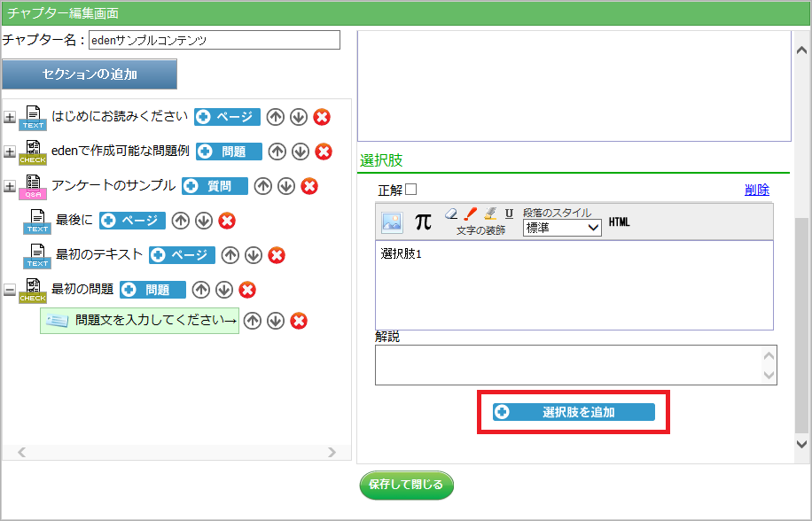Delete the 'アンケートのサンプル' section

[x=309, y=186]
